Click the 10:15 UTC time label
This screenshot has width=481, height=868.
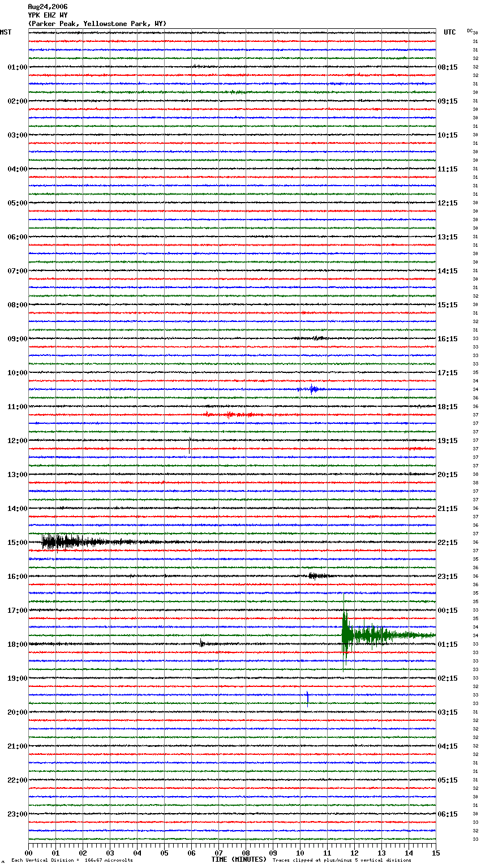pyautogui.click(x=448, y=135)
